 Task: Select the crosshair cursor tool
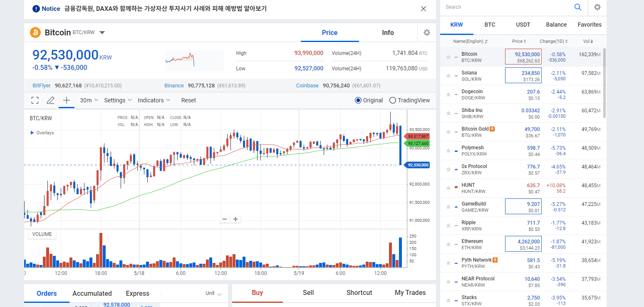(67, 100)
